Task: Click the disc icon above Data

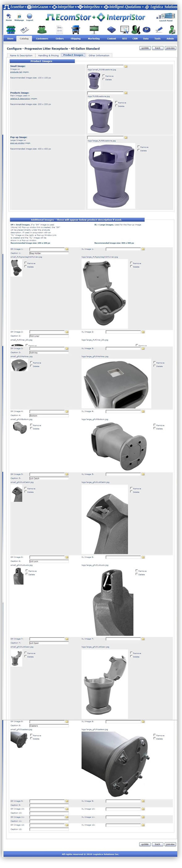Action: pyautogui.click(x=146, y=30)
